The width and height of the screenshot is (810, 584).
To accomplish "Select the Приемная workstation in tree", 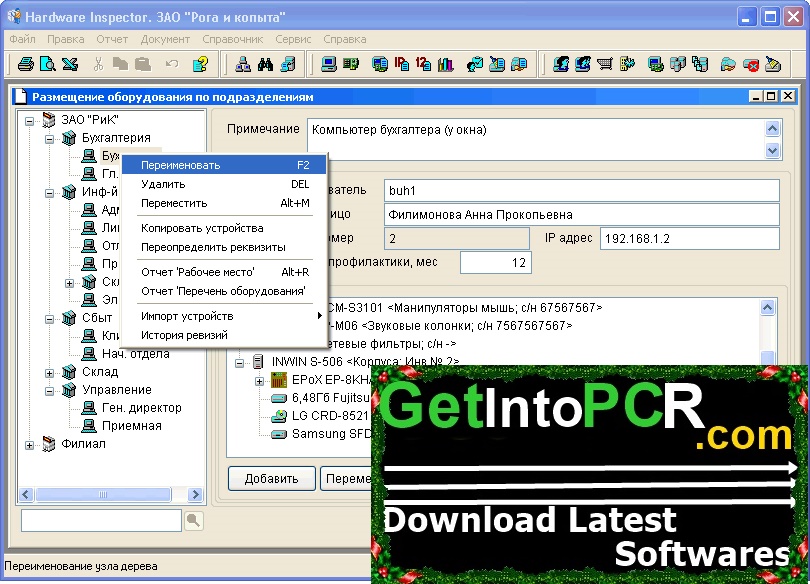I will pos(132,426).
